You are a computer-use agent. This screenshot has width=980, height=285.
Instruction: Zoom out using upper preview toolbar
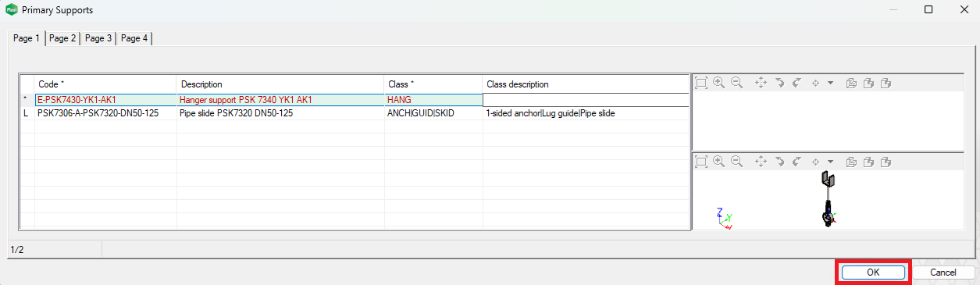pos(736,83)
